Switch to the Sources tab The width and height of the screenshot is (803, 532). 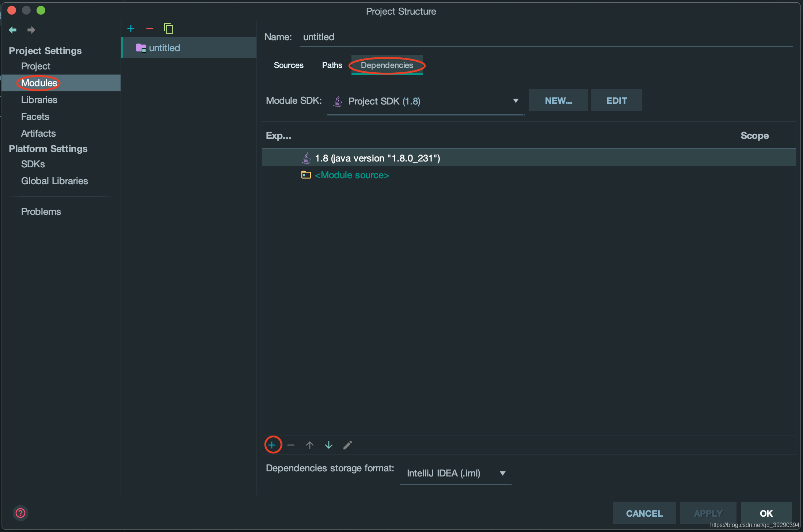coord(288,65)
